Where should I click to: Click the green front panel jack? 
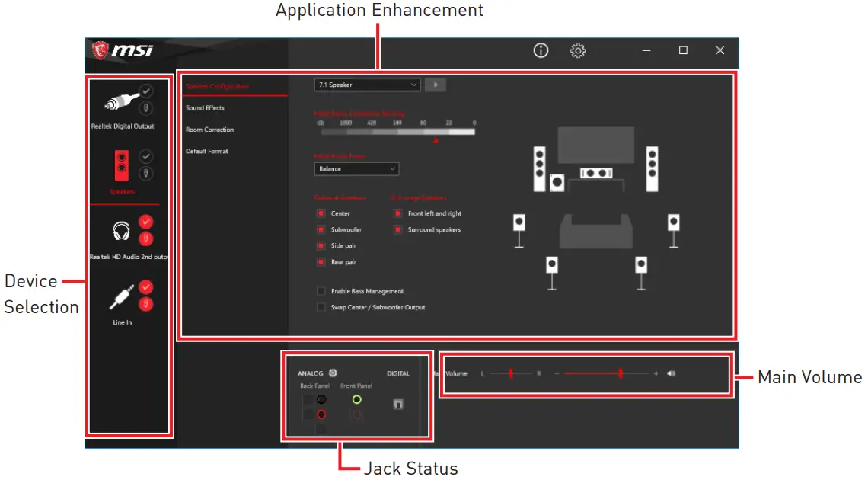click(x=356, y=399)
